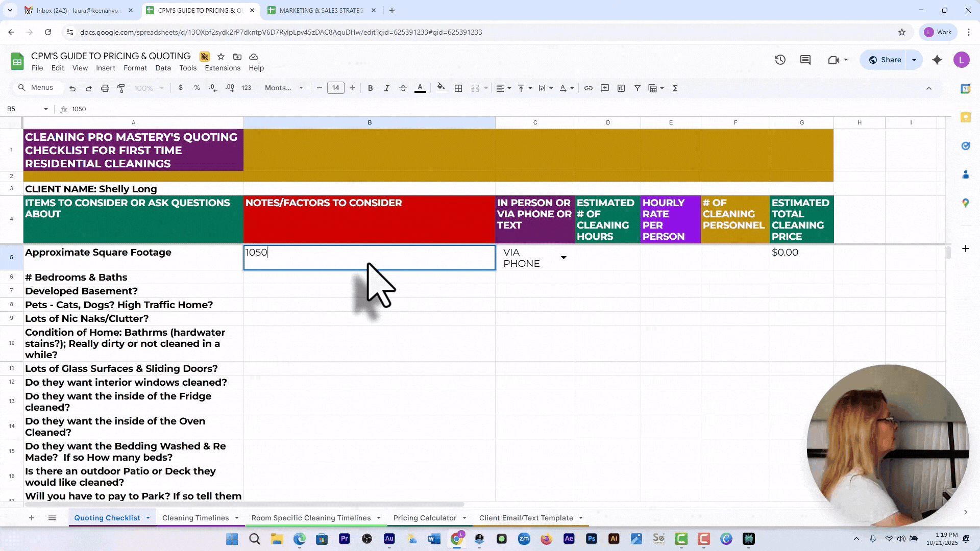980x551 pixels.
Task: Click the insert link icon
Action: click(x=588, y=88)
